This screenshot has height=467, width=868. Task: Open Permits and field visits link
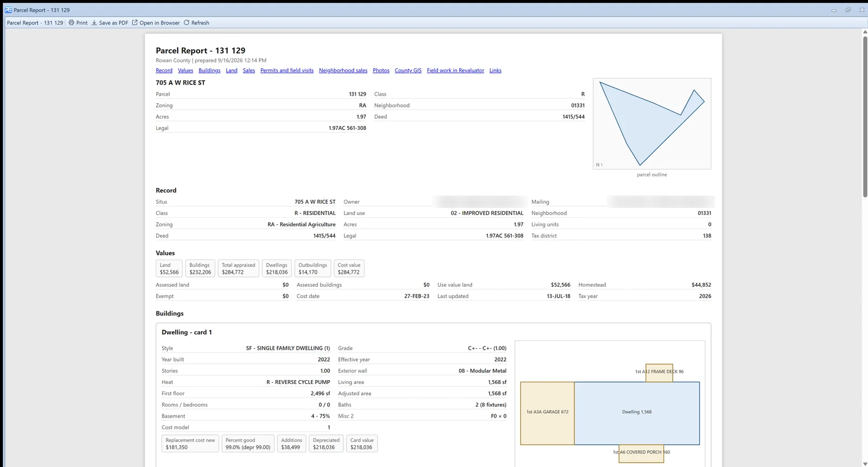pos(287,71)
